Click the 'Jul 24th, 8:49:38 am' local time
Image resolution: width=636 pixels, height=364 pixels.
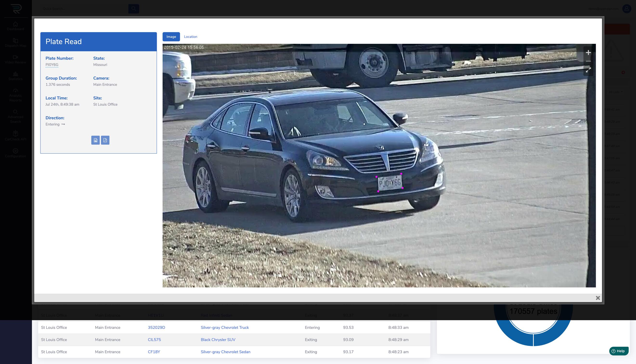tap(62, 104)
